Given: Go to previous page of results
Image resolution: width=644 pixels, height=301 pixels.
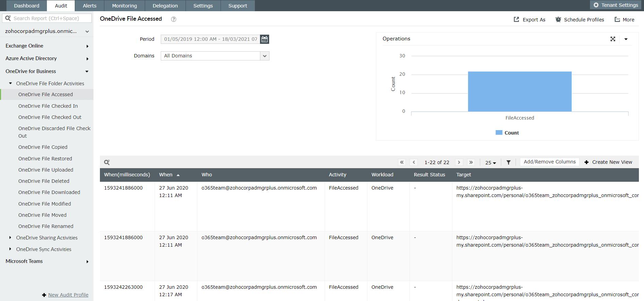Looking at the screenshot, I should pyautogui.click(x=414, y=162).
